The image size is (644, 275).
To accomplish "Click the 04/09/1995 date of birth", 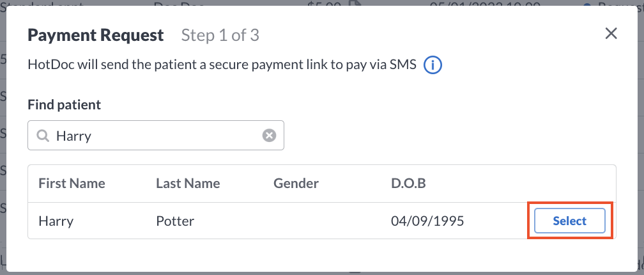I will pyautogui.click(x=427, y=221).
